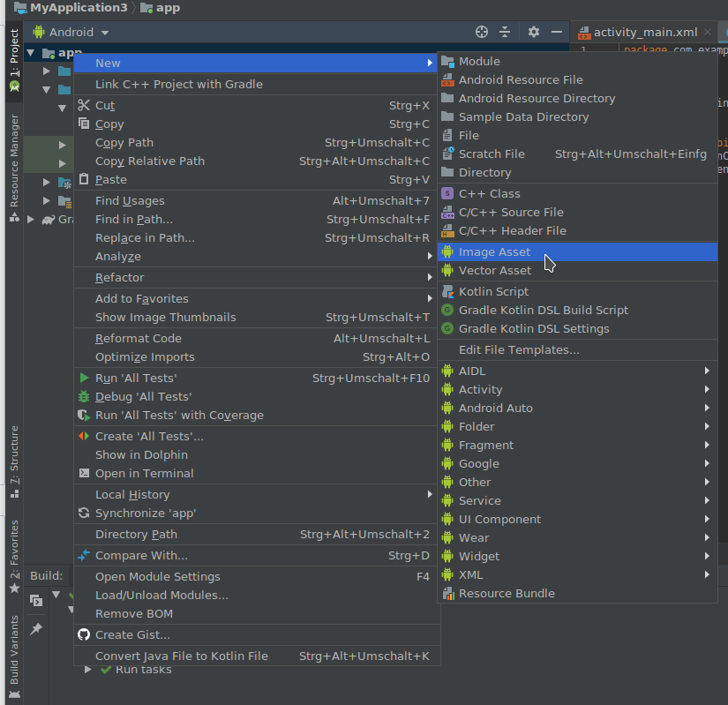
Task: Click Create Gist with GitHub icon
Action: coord(132,635)
